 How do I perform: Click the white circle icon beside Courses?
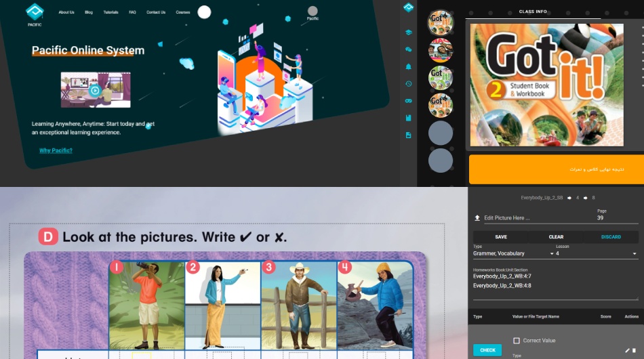(204, 12)
